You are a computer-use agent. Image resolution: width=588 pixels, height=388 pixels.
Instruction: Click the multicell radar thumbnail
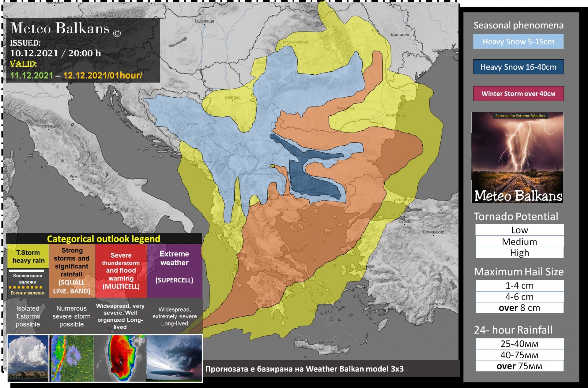coord(120,358)
